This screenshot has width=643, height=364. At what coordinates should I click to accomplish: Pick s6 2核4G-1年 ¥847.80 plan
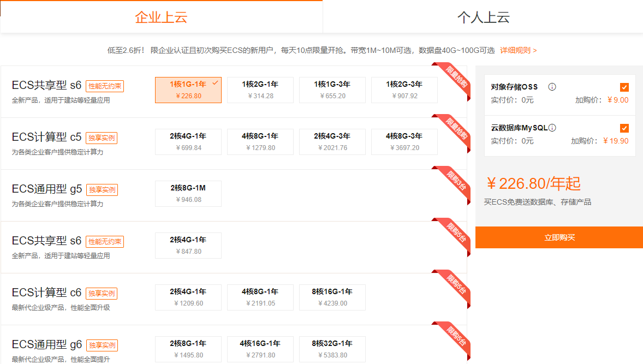tap(188, 246)
